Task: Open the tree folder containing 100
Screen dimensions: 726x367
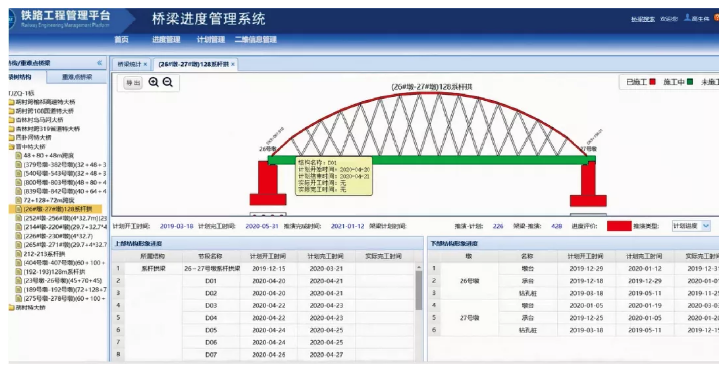Action: (41, 111)
